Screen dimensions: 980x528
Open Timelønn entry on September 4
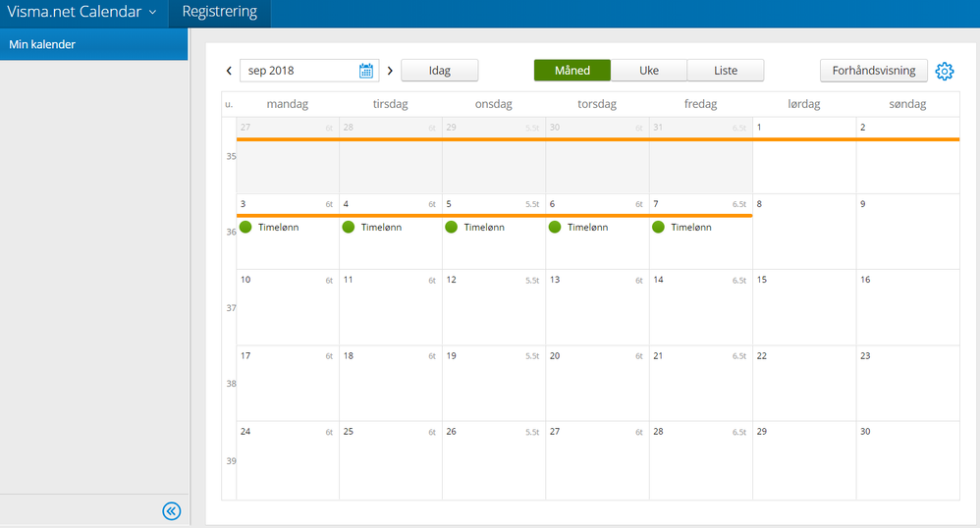[381, 227]
